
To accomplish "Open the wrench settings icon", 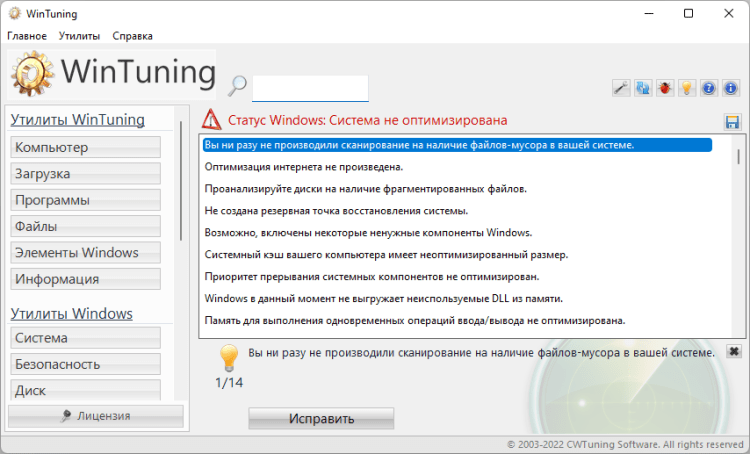I will click(621, 88).
